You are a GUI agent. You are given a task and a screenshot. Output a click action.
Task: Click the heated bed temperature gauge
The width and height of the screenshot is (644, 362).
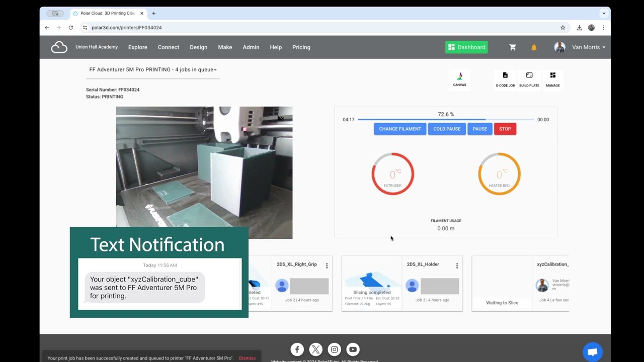[x=499, y=174]
